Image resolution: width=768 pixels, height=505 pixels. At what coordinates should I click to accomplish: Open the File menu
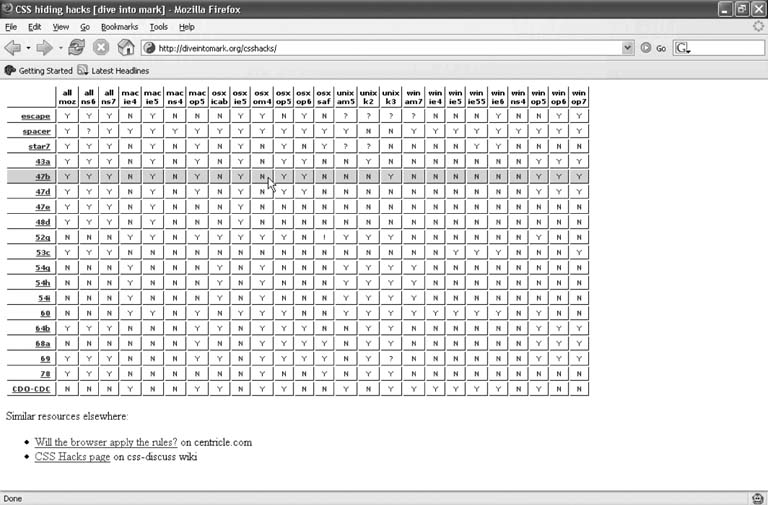(11, 27)
